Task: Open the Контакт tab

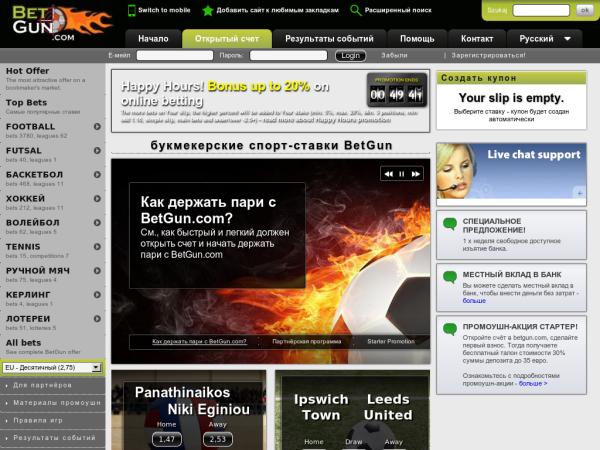Action: [x=477, y=39]
